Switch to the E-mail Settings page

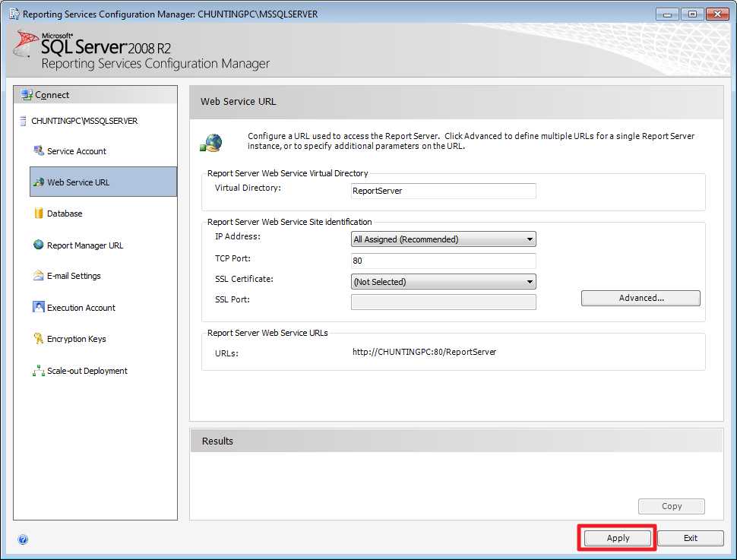[x=74, y=276]
